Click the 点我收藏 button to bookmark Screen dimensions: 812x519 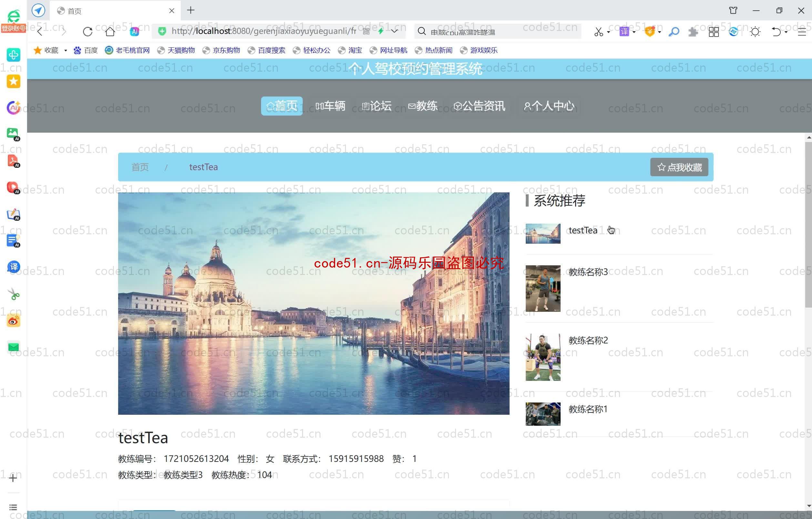(680, 167)
